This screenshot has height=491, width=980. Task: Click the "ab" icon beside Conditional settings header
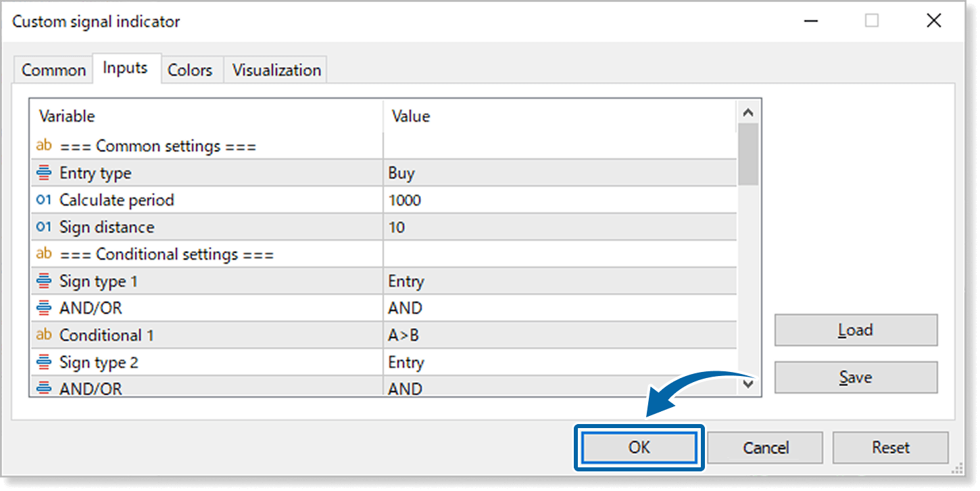pyautogui.click(x=44, y=254)
